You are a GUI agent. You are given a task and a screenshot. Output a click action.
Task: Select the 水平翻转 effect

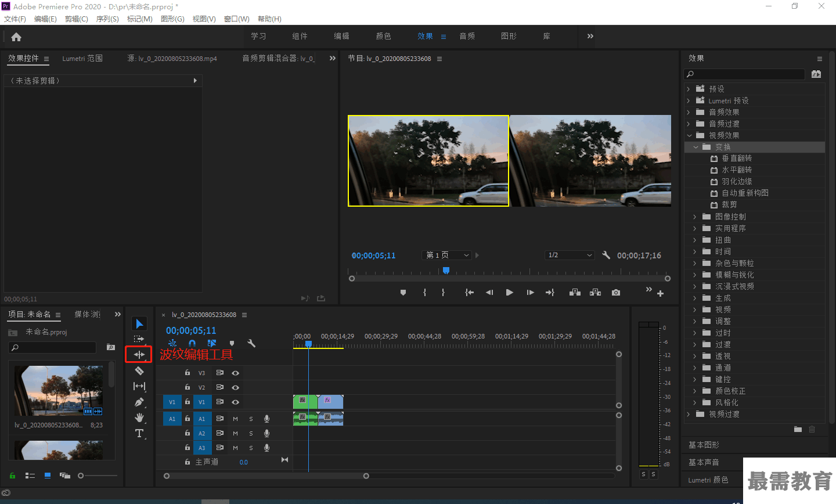pos(737,170)
